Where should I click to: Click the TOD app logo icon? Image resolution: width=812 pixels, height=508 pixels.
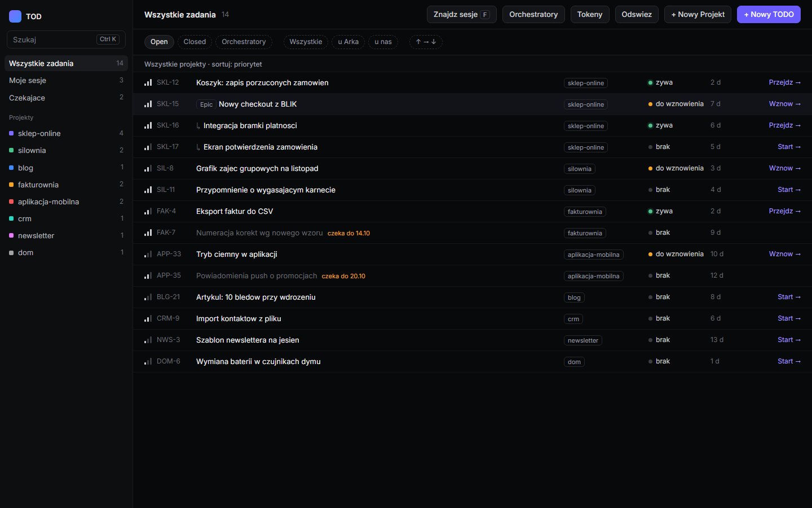point(15,16)
